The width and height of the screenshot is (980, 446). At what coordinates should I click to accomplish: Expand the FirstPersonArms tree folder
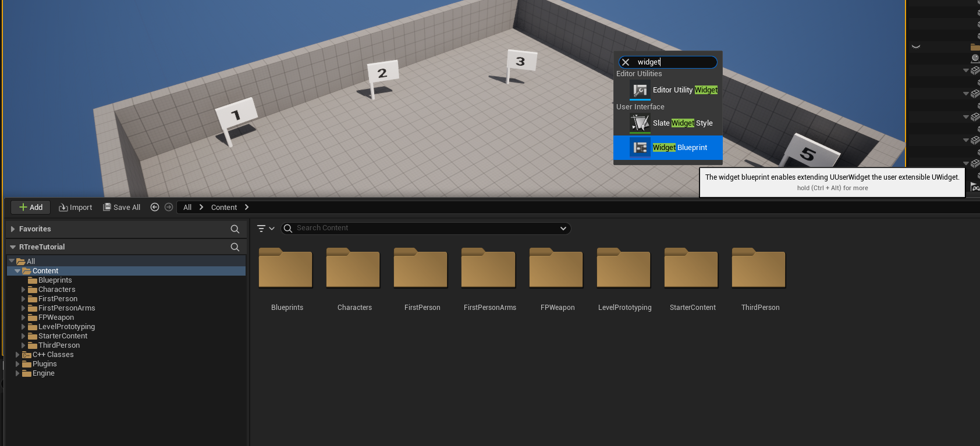click(23, 308)
